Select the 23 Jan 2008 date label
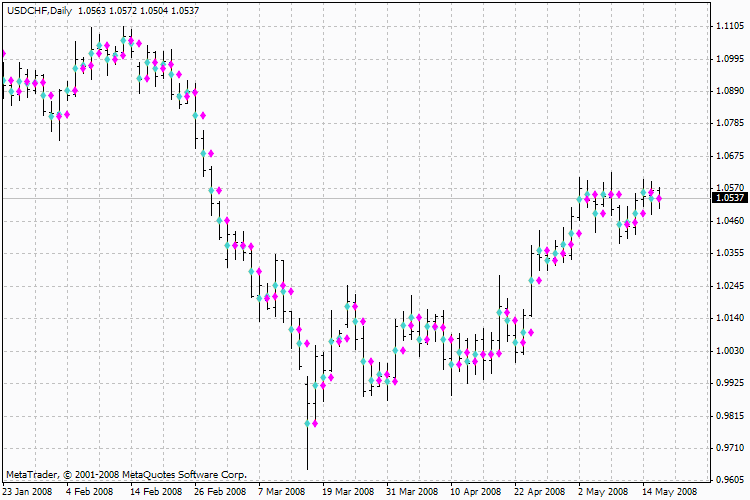The width and height of the screenshot is (750, 500). coord(29,491)
